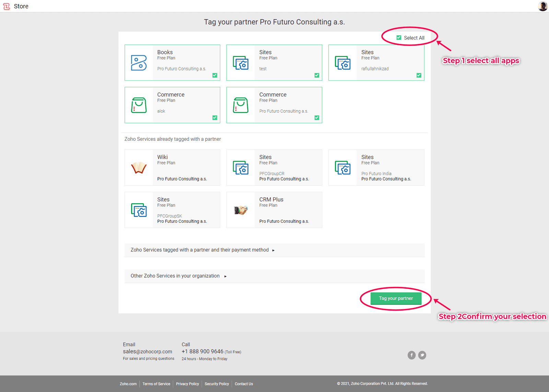The width and height of the screenshot is (549, 392).
Task: Open the Security Policy link
Action: coord(217,384)
